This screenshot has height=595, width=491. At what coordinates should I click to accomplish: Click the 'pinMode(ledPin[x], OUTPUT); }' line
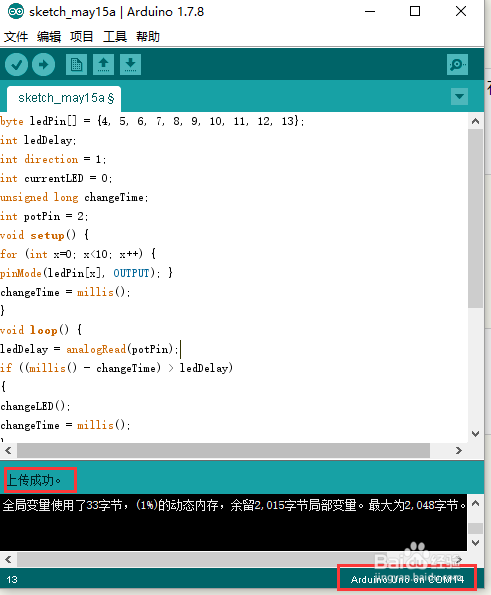87,273
